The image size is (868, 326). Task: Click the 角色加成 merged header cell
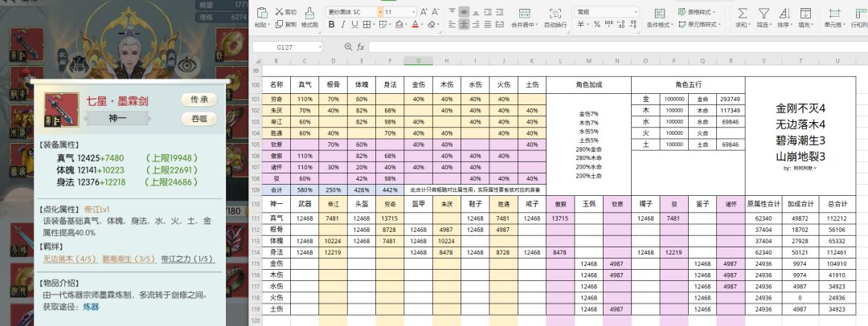588,84
